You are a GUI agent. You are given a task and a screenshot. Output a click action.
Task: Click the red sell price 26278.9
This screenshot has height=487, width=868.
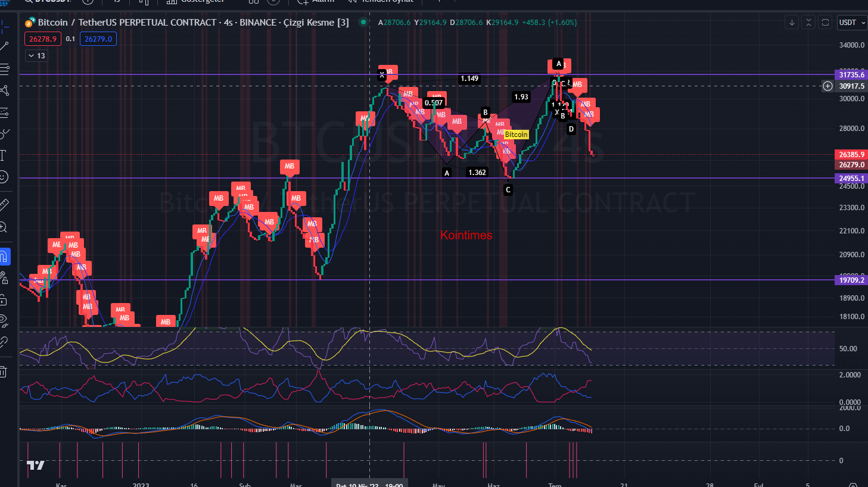[x=43, y=39]
